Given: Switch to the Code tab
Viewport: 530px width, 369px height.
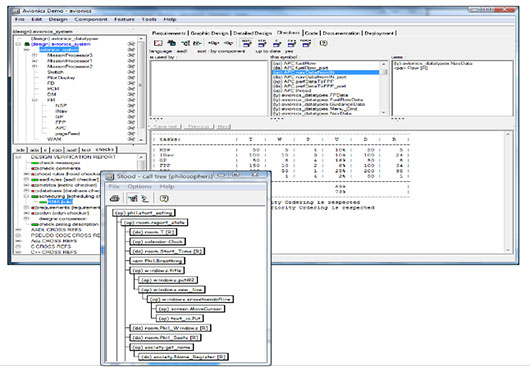Looking at the screenshot, I should click(311, 33).
